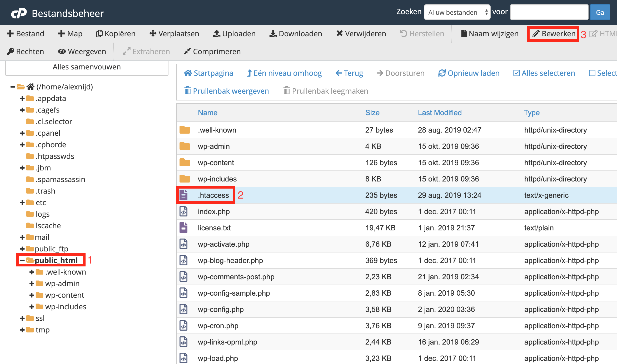Collapse the /home/alexnijd root folder
Screen dimensions: 617x364
(x=12, y=87)
